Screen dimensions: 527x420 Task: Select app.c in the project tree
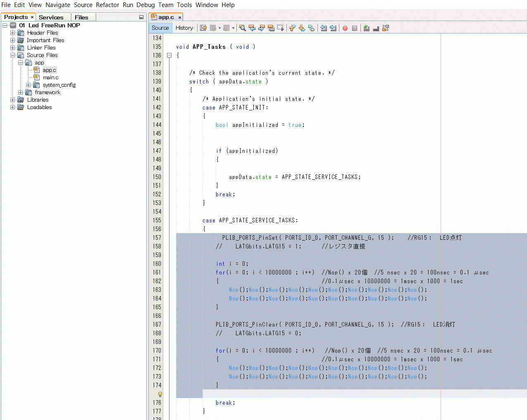[x=49, y=70]
